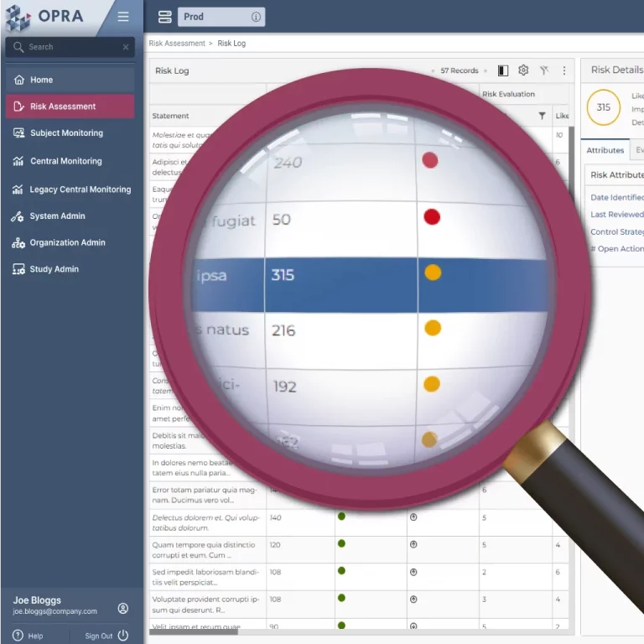The image size is (644, 644).
Task: Click the server environment icon beside Prod
Action: 164,17
